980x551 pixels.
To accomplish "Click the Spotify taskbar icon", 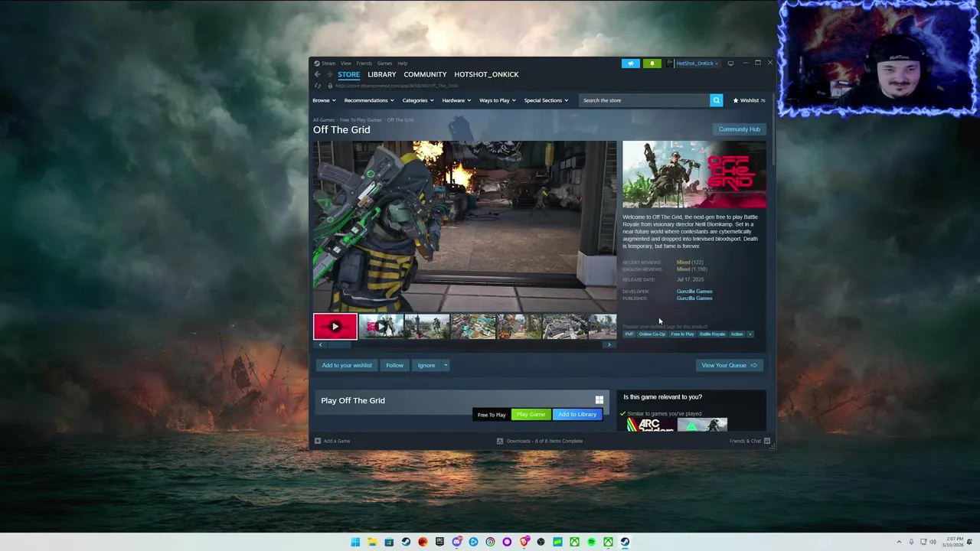I will (x=591, y=542).
